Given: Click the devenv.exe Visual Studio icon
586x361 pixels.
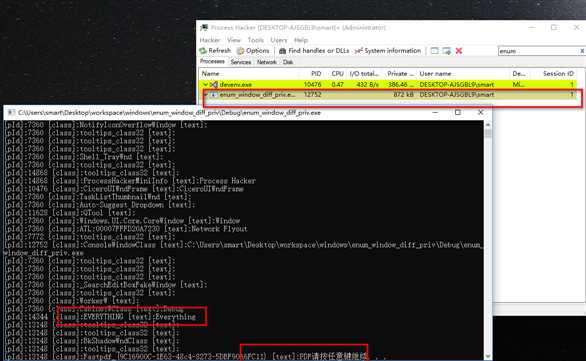Looking at the screenshot, I should (214, 84).
